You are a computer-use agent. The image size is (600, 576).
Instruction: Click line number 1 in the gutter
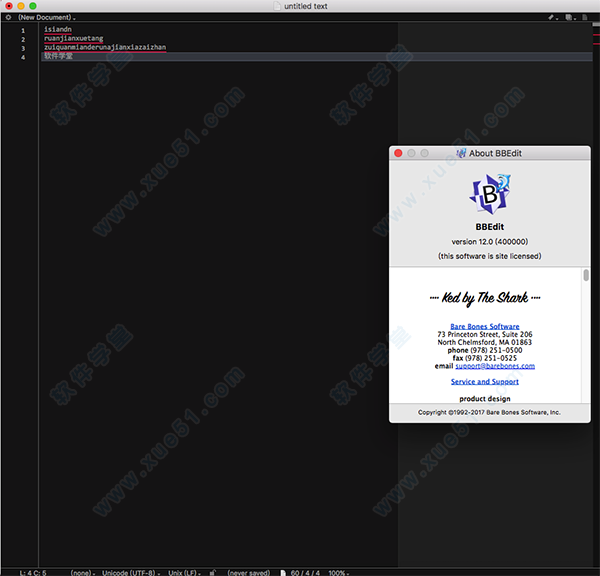point(23,30)
